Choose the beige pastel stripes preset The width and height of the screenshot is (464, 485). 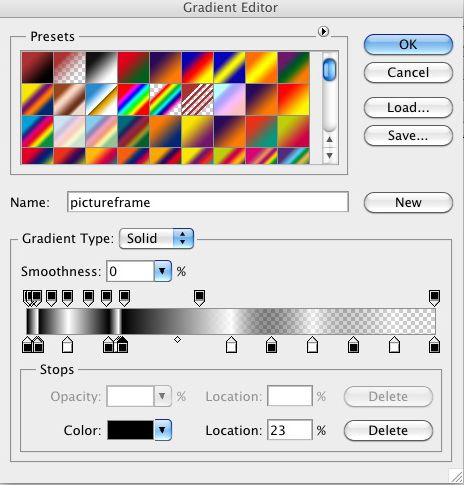(69, 131)
